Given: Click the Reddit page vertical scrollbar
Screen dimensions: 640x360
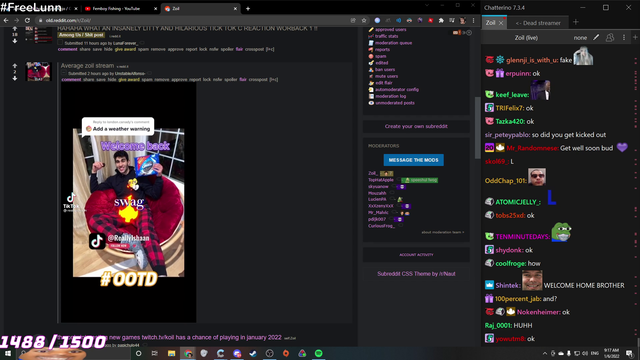Looking at the screenshot, I should [478, 129].
